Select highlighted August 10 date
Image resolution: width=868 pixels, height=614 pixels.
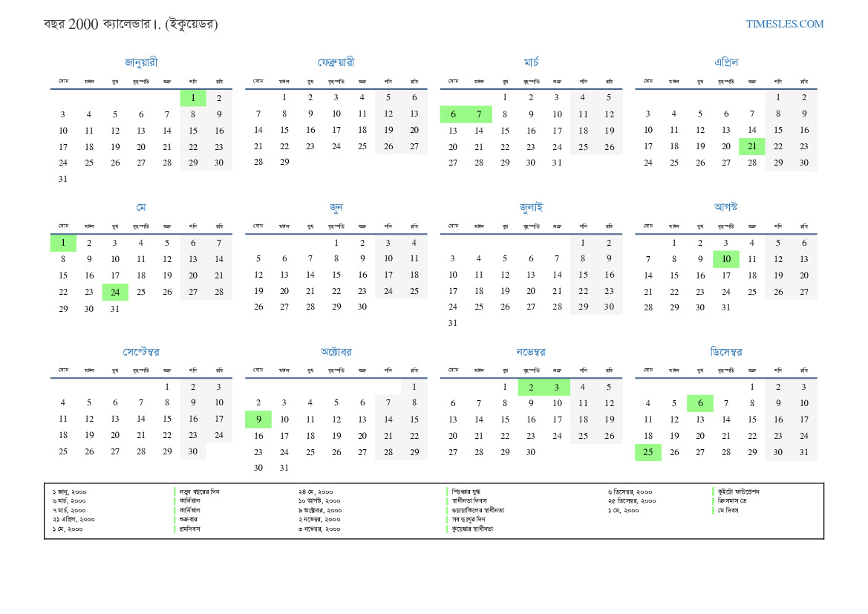pyautogui.click(x=725, y=259)
